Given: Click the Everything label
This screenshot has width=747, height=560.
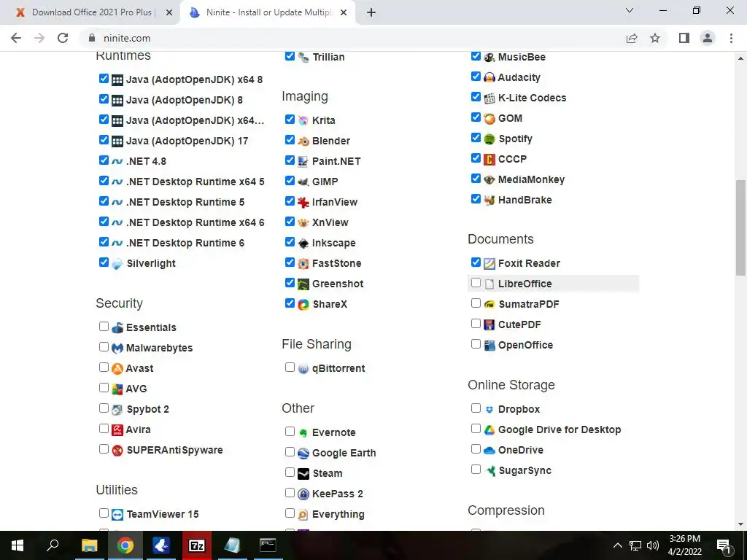Looking at the screenshot, I should [338, 515].
